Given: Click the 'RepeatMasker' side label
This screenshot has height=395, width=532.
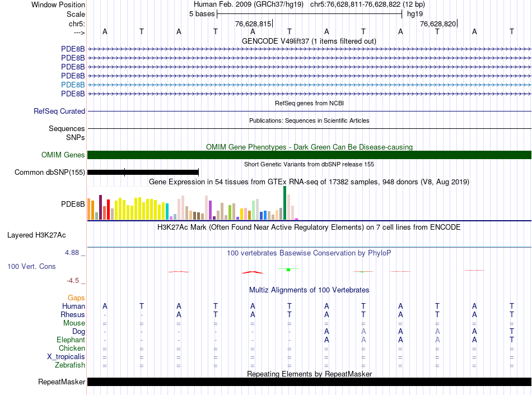Looking at the screenshot, I should tap(62, 382).
